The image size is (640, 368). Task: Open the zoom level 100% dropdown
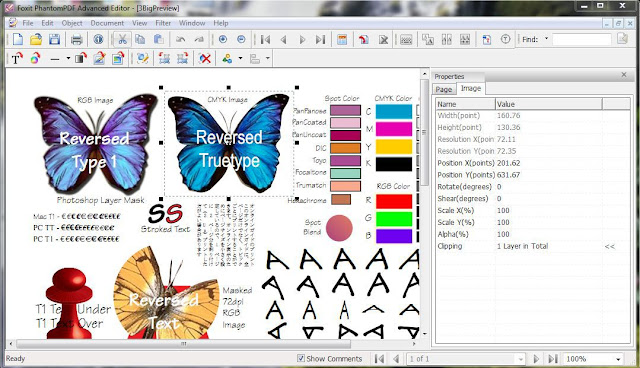(x=618, y=359)
